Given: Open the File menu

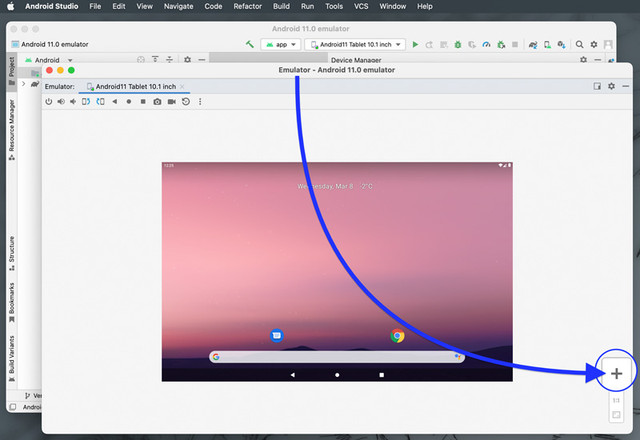Looking at the screenshot, I should coord(95,6).
